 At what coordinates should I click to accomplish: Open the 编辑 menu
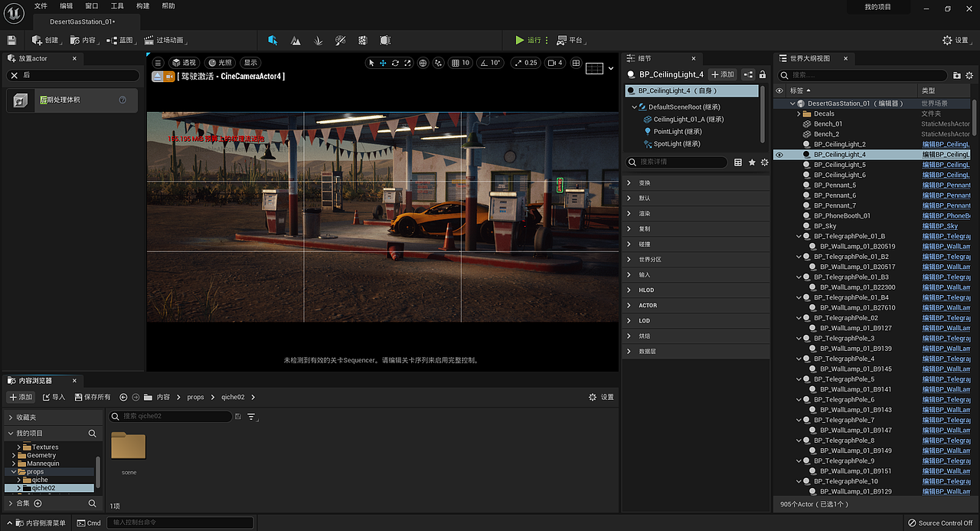67,6
